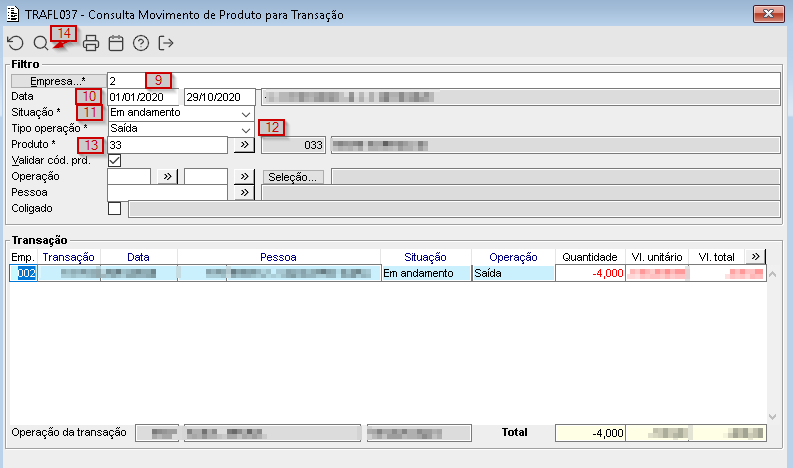Click the Empresa... button
Screen dimensions: 793x468
tap(58, 81)
